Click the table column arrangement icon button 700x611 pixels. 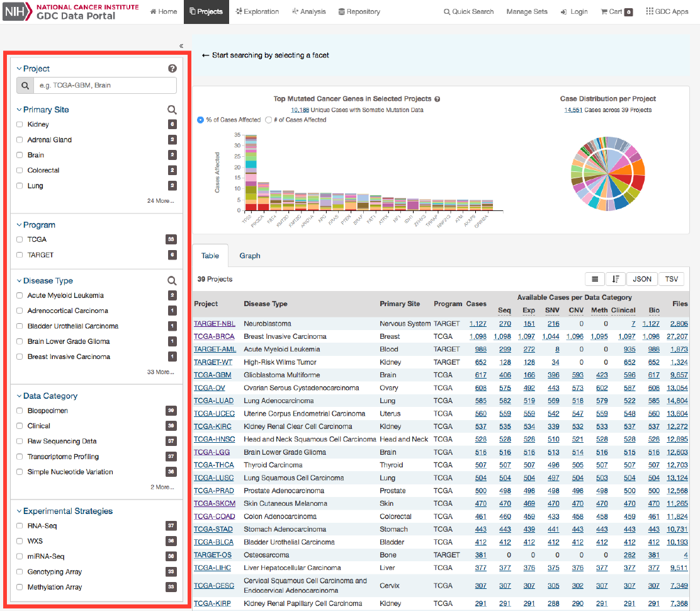click(x=594, y=279)
